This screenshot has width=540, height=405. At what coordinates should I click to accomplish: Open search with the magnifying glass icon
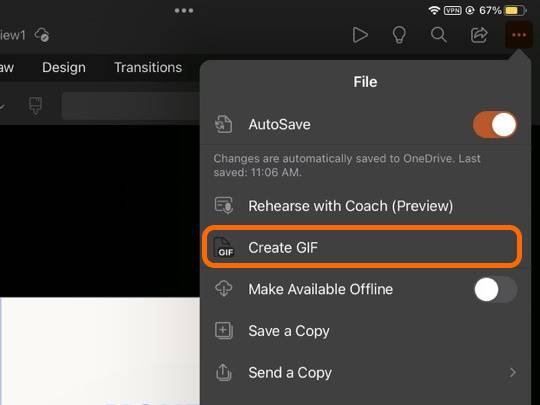(439, 35)
